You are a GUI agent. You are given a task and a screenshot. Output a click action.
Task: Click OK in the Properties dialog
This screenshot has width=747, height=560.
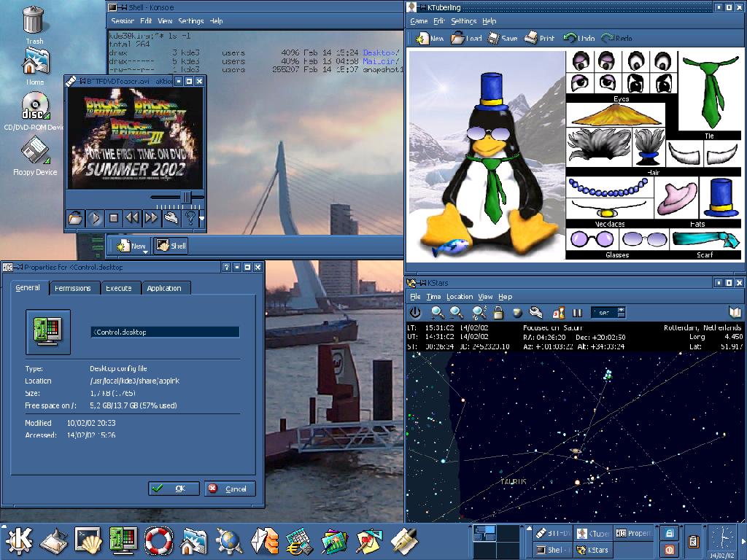tap(174, 488)
